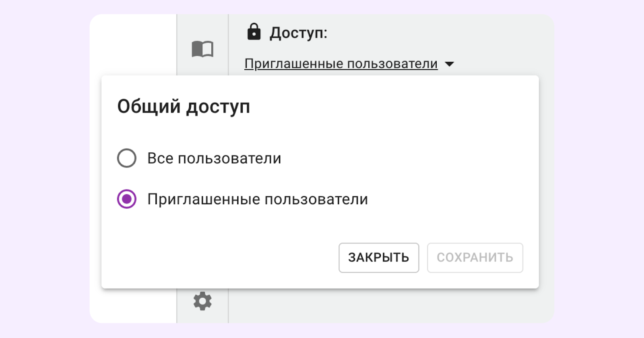Select the Все пользователи radio button
The height and width of the screenshot is (338, 644).
coord(126,158)
